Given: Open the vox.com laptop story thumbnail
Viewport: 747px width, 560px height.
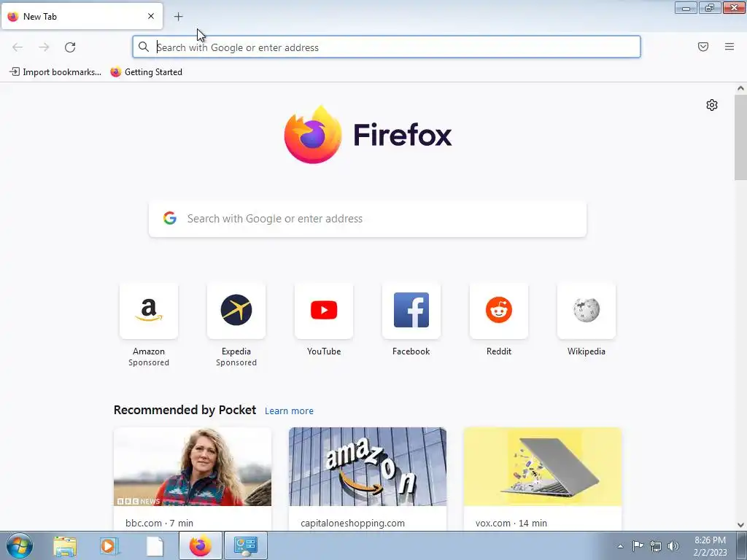Looking at the screenshot, I should coord(543,467).
